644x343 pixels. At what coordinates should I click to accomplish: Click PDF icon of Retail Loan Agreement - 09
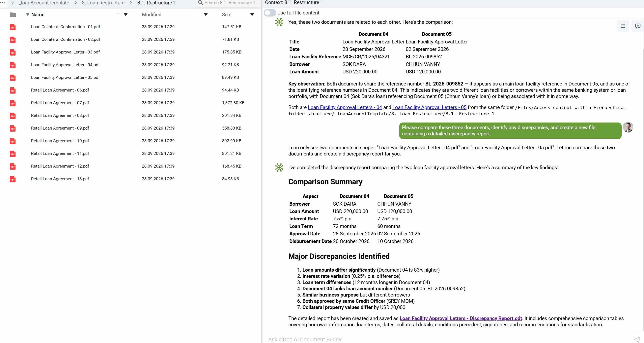pos(13,129)
